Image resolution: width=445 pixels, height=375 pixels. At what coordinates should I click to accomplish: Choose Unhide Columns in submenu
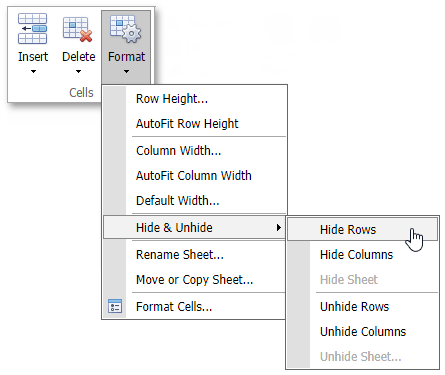click(x=362, y=332)
